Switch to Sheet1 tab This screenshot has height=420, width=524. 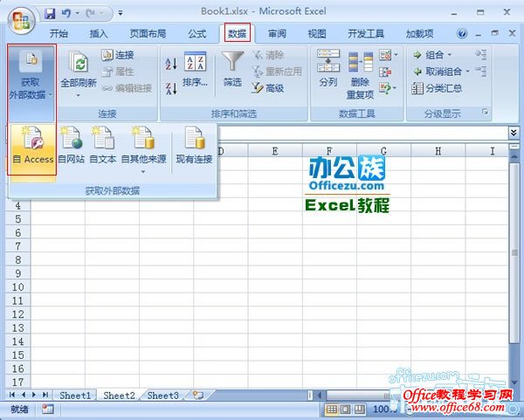[x=75, y=396]
